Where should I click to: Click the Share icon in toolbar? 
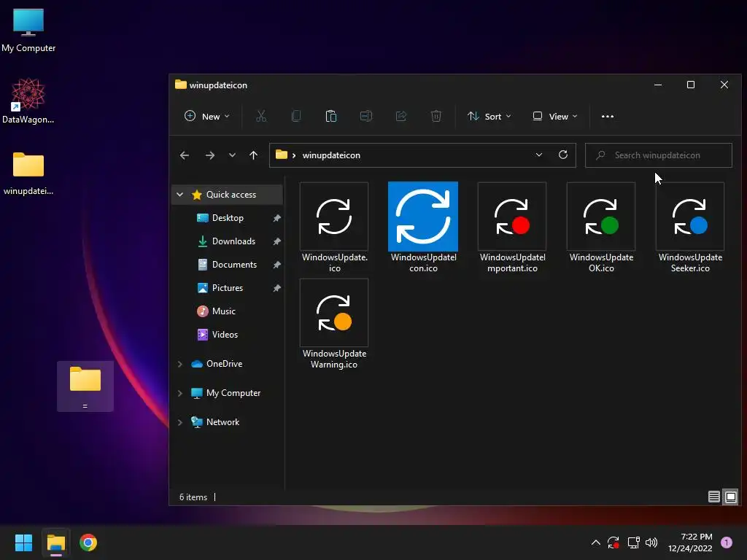coord(401,116)
